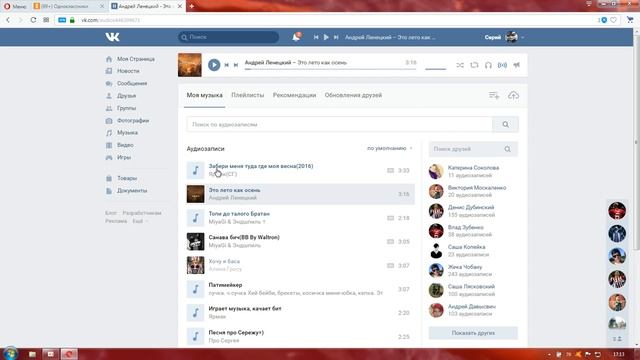
Task: Skip to previous track in header player
Action: pyautogui.click(x=316, y=37)
